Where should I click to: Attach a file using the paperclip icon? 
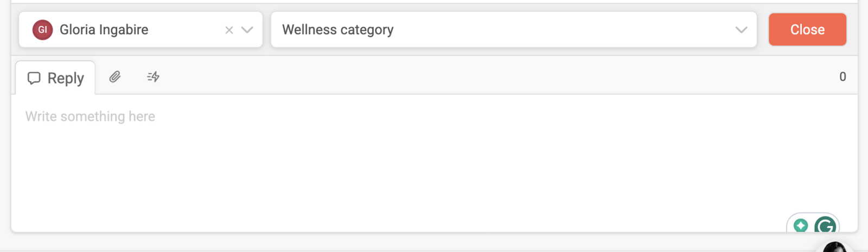pyautogui.click(x=114, y=77)
